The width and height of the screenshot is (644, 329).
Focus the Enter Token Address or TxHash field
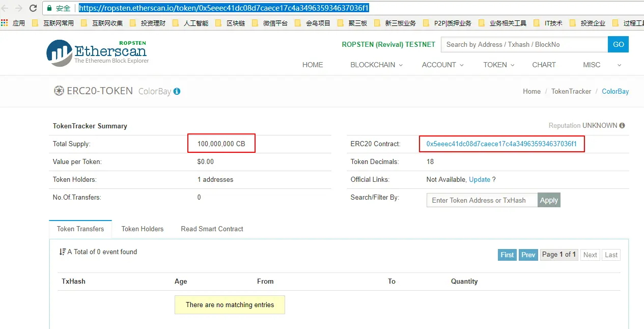482,200
